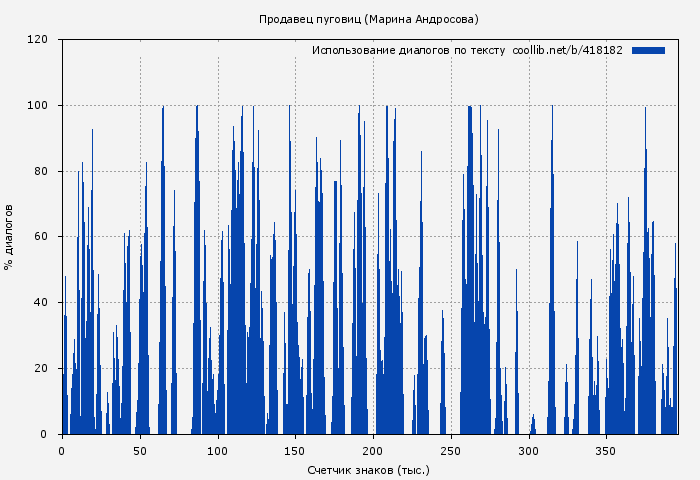Click the 50 tick on x-axis

(140, 451)
